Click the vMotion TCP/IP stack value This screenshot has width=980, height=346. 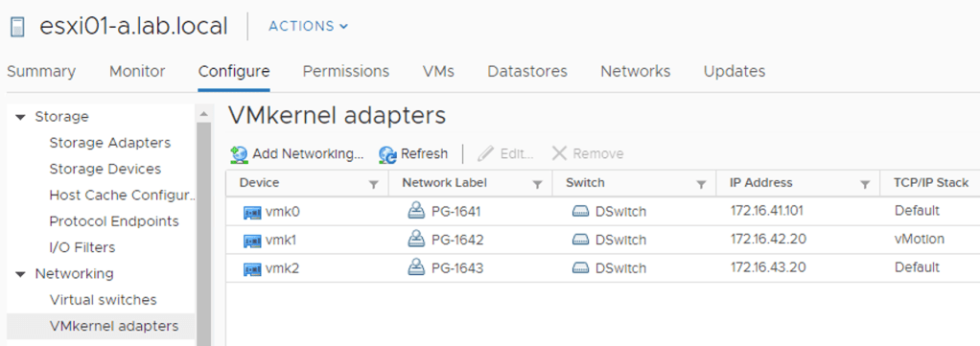[920, 240]
